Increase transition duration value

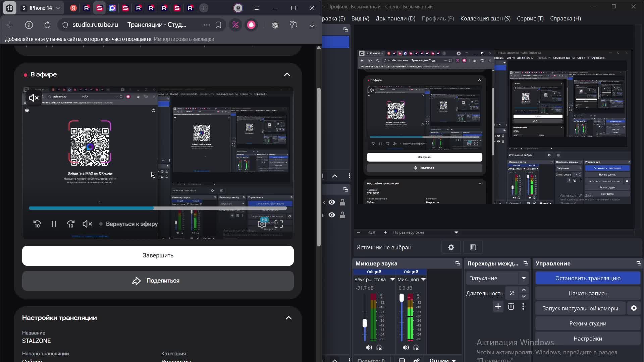click(x=524, y=290)
